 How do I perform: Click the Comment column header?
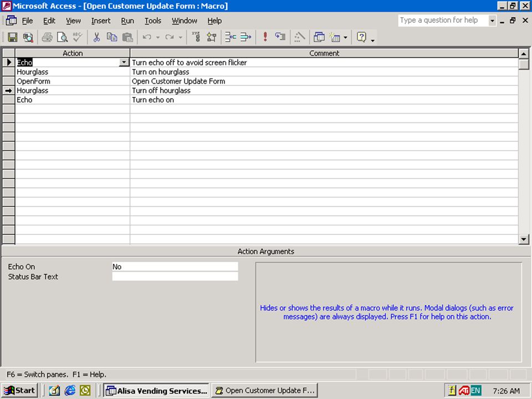(324, 53)
